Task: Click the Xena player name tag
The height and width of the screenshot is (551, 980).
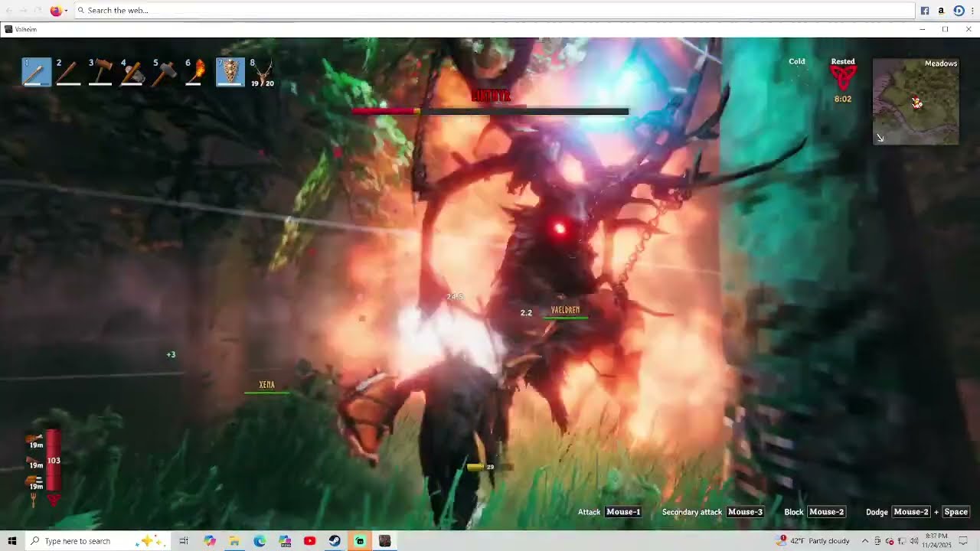Action: [266, 385]
